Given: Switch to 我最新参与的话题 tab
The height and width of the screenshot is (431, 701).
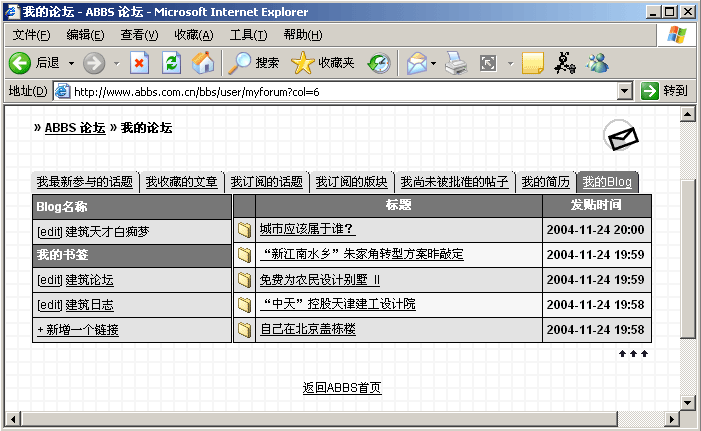Looking at the screenshot, I should pyautogui.click(x=85, y=182).
